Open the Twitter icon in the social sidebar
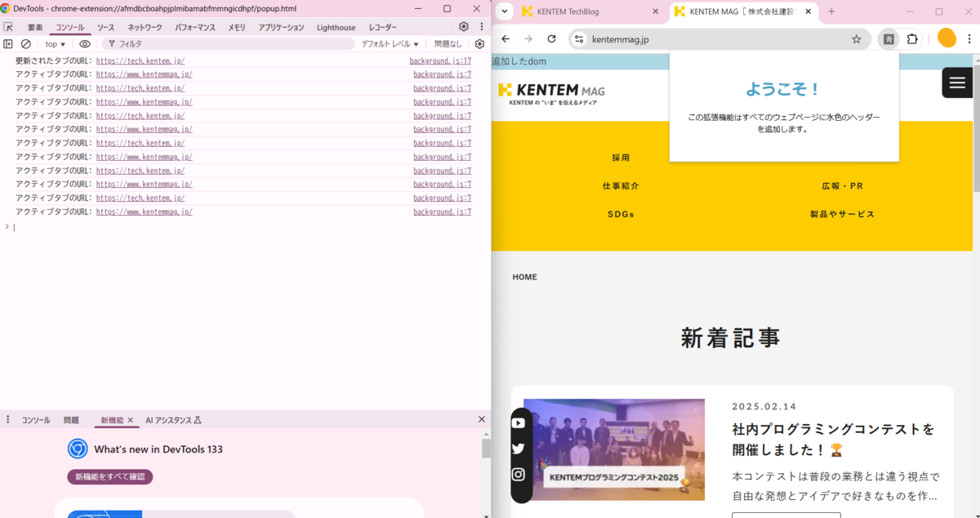This screenshot has width=980, height=518. (x=519, y=449)
